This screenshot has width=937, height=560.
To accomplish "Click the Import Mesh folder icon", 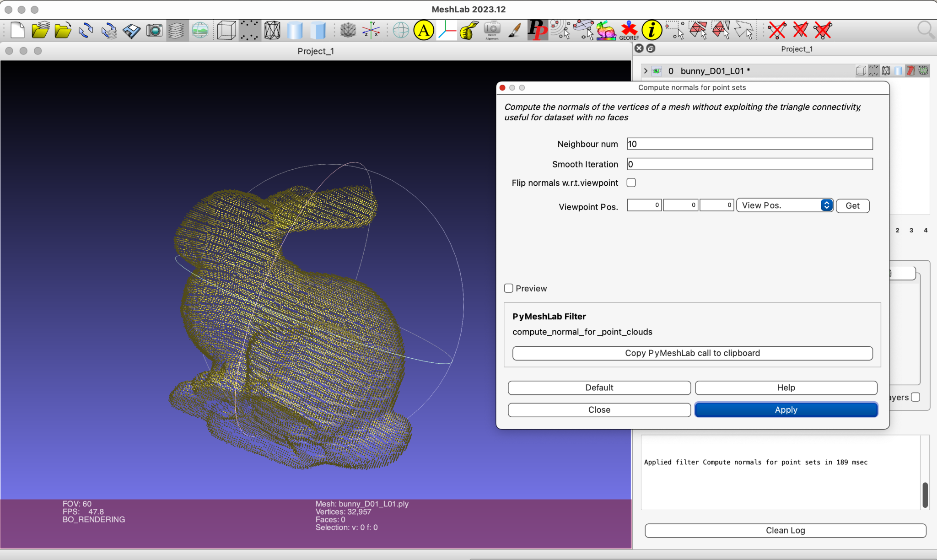I will pos(63,31).
